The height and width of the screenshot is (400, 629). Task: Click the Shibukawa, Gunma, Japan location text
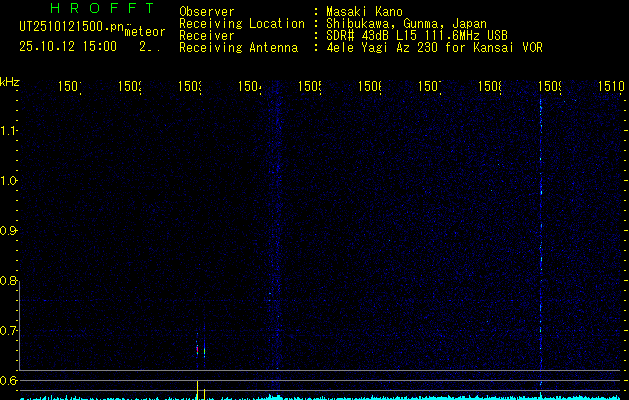[406, 24]
